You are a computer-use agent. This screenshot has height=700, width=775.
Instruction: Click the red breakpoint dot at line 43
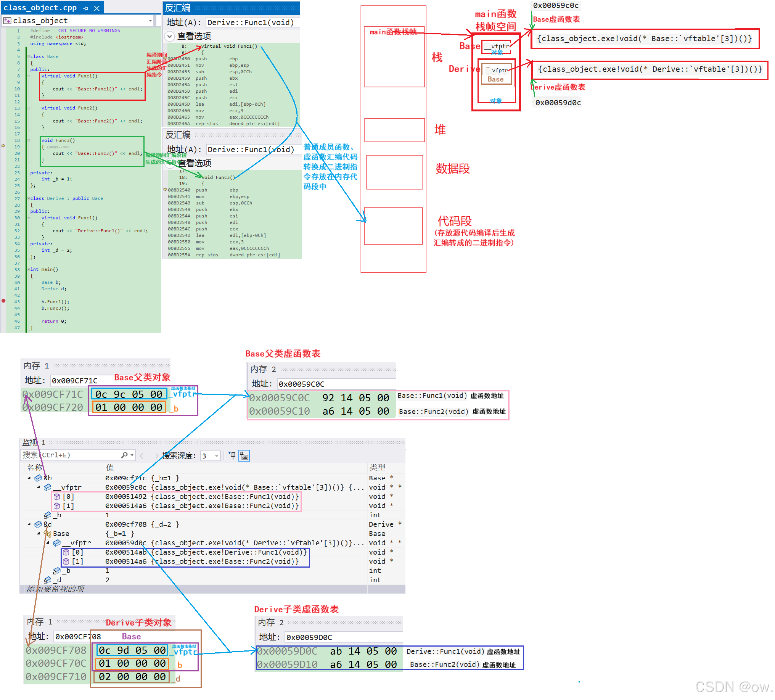click(x=3, y=301)
